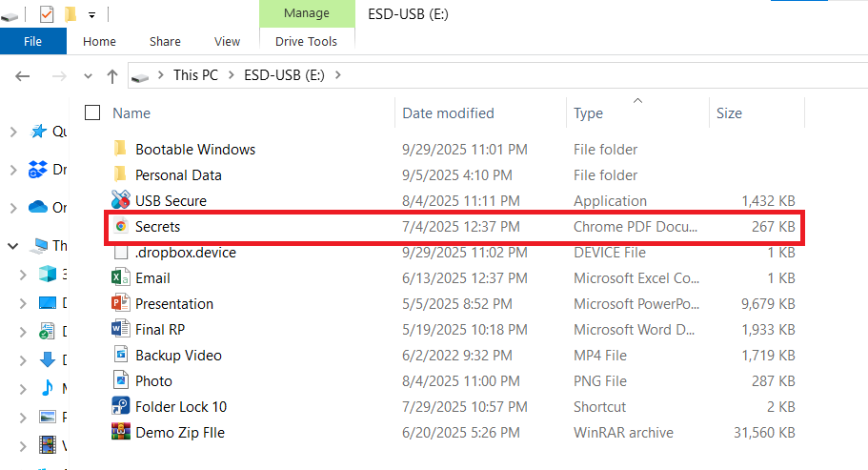Open the Drive Tools tab
This screenshot has width=868, height=470.
coord(306,42)
